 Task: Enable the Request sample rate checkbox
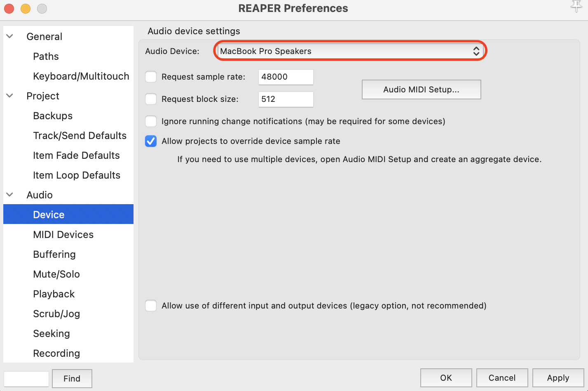tap(151, 77)
